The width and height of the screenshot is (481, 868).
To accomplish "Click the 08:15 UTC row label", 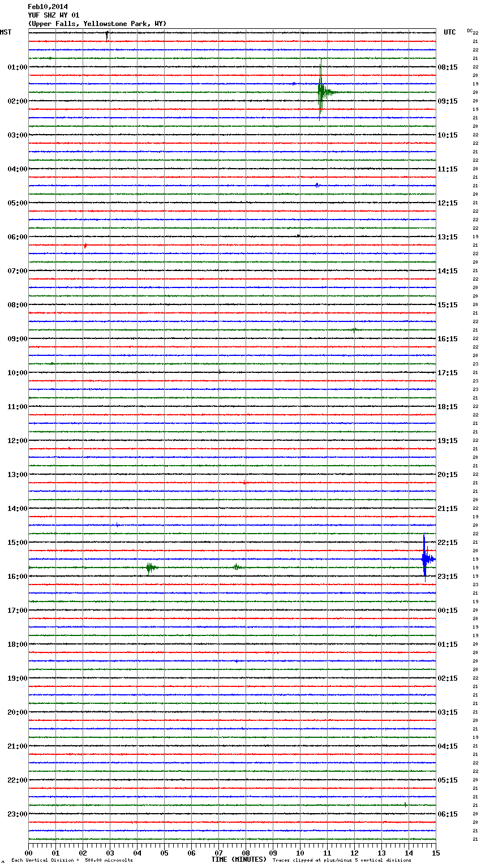I will tap(448, 67).
